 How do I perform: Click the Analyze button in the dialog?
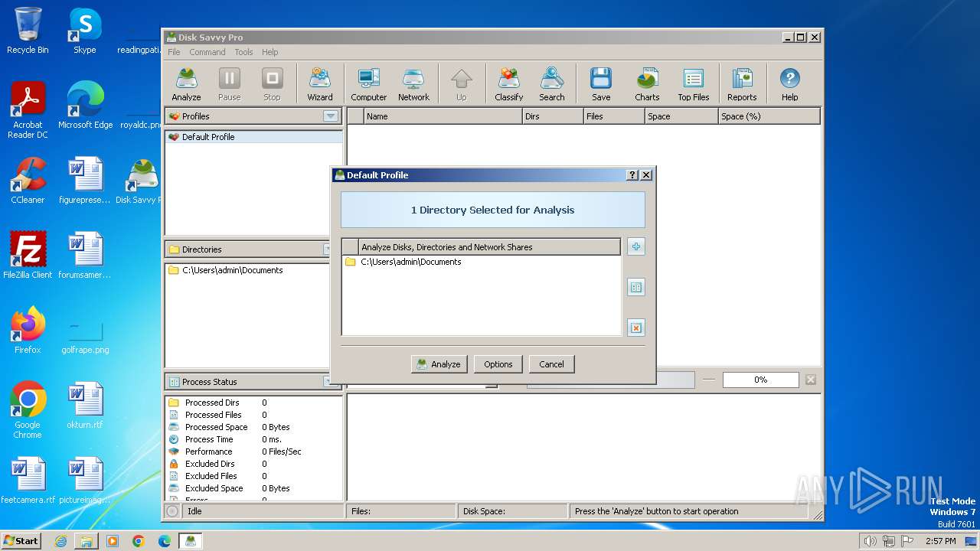(439, 364)
